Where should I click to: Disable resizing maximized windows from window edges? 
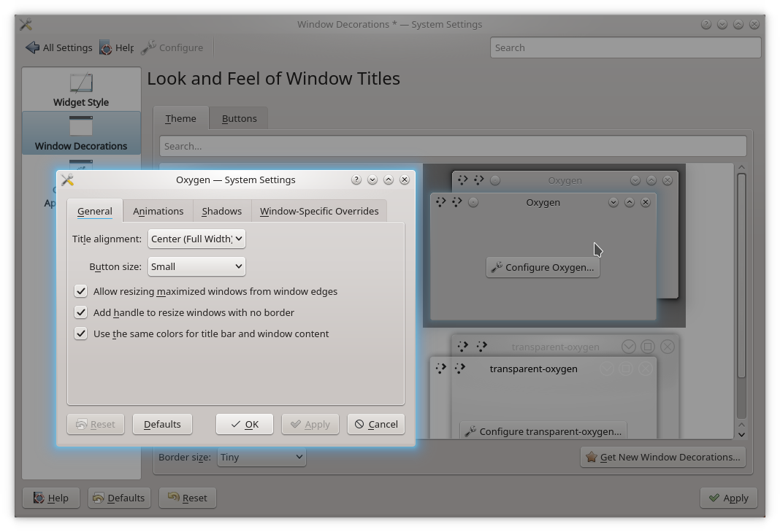coord(80,291)
